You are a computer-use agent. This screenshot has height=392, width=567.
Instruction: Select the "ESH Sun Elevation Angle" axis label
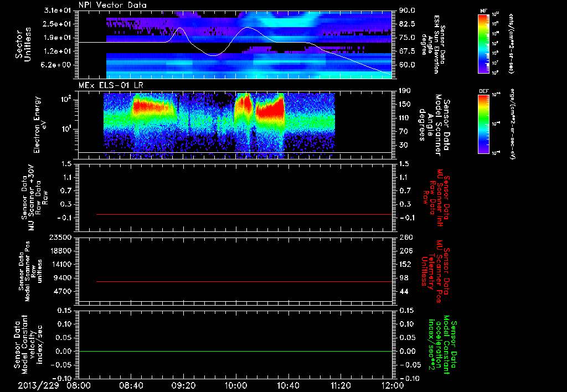point(434,44)
